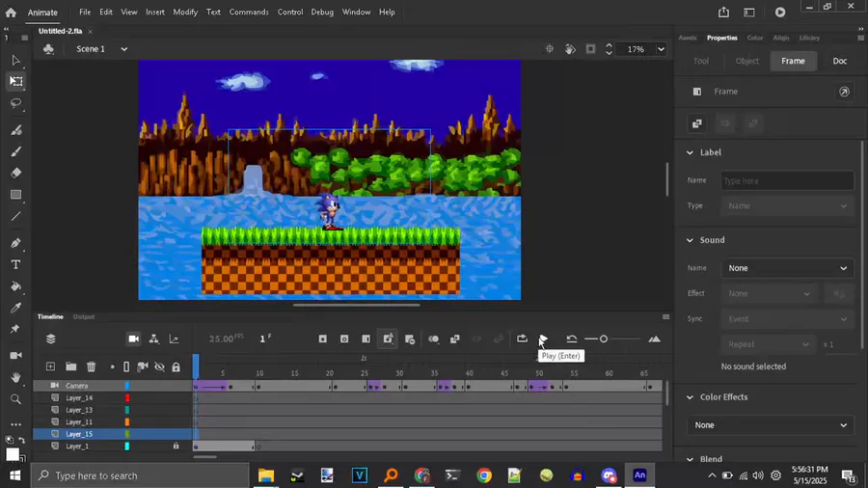Click the Delete layer trash icon
The image size is (868, 488).
92,366
